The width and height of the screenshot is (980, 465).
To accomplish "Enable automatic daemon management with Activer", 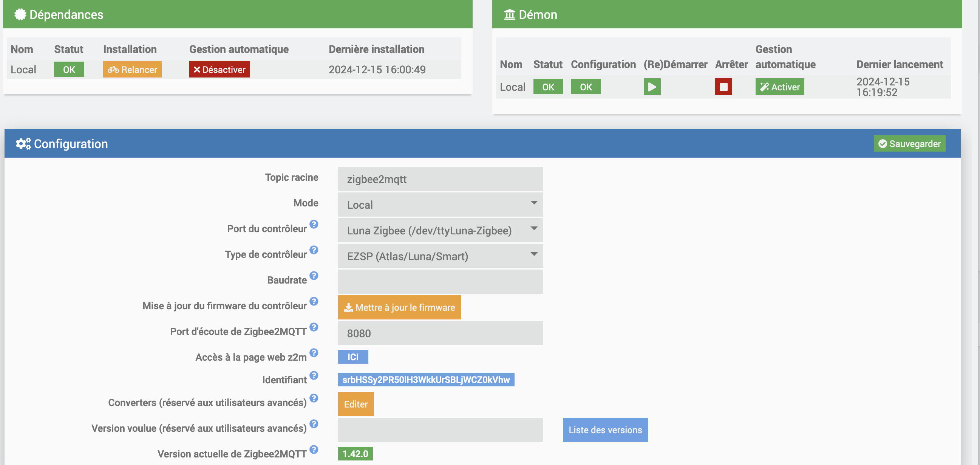I will pyautogui.click(x=779, y=87).
